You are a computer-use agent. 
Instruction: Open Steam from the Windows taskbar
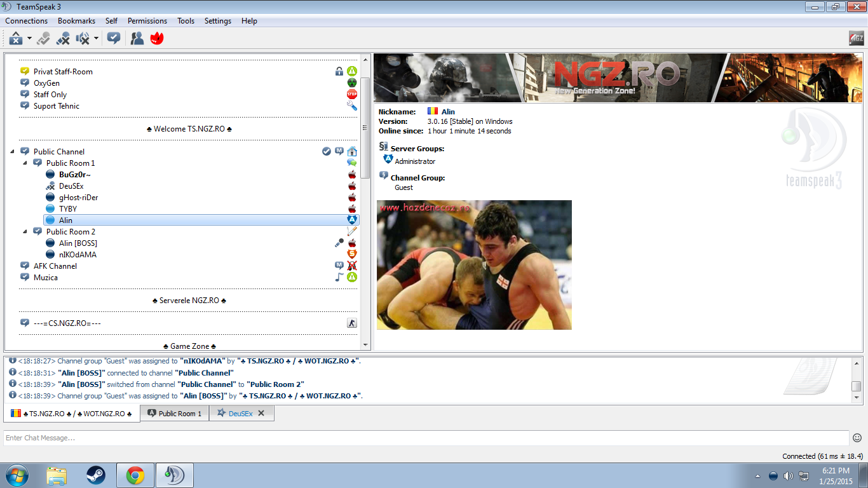pos(96,475)
